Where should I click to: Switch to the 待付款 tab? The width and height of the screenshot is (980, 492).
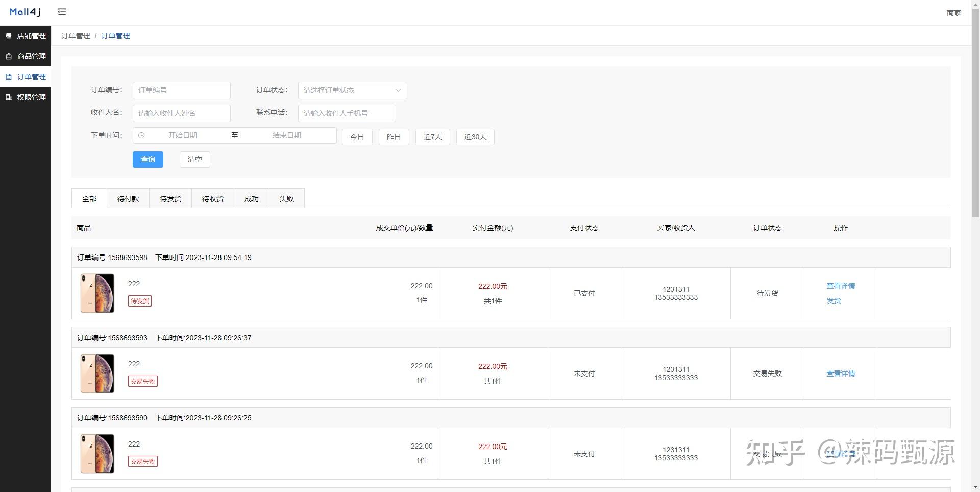128,198
